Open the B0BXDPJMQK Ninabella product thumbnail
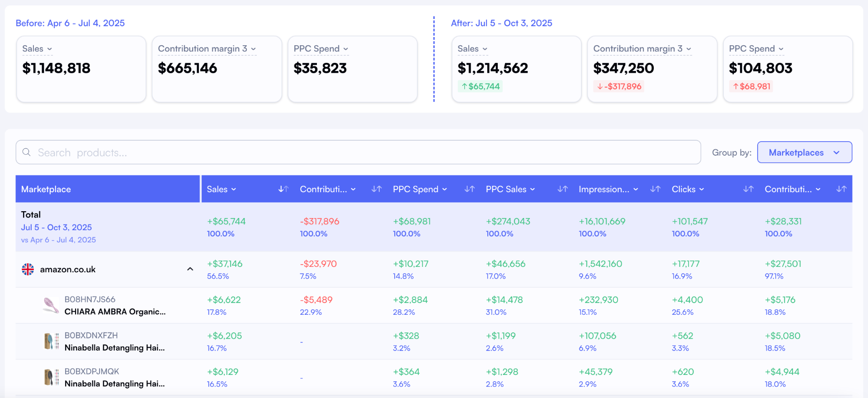868x398 pixels. (51, 377)
